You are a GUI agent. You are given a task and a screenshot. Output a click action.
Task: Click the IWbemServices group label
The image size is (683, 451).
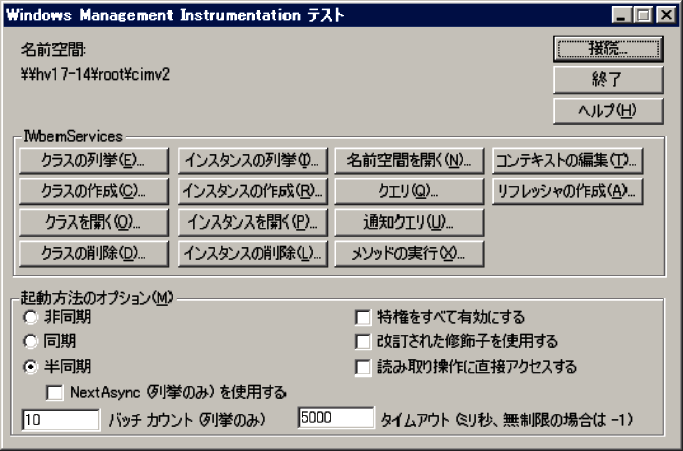coord(73,136)
